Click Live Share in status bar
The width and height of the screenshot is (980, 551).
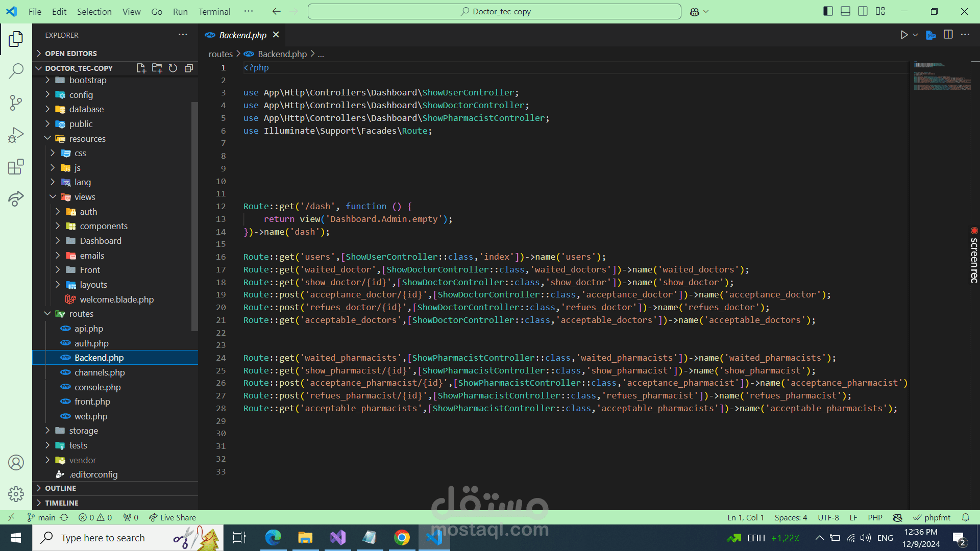click(173, 517)
